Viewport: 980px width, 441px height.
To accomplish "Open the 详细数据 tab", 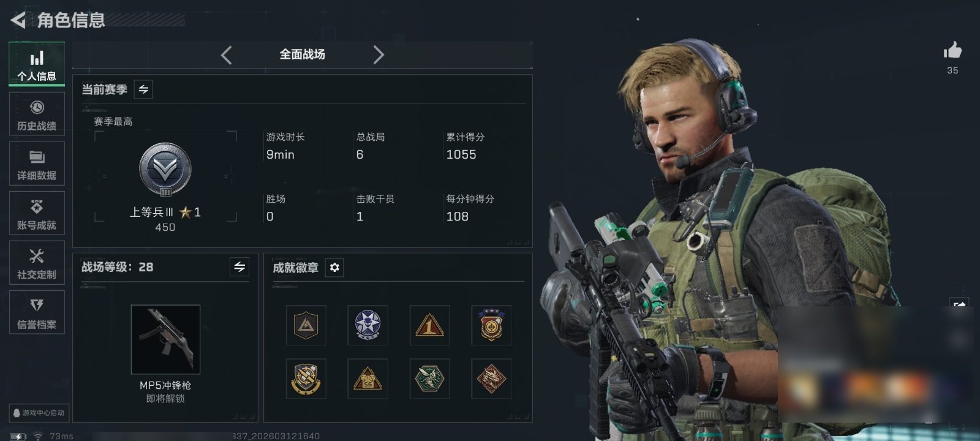I will pos(37,164).
